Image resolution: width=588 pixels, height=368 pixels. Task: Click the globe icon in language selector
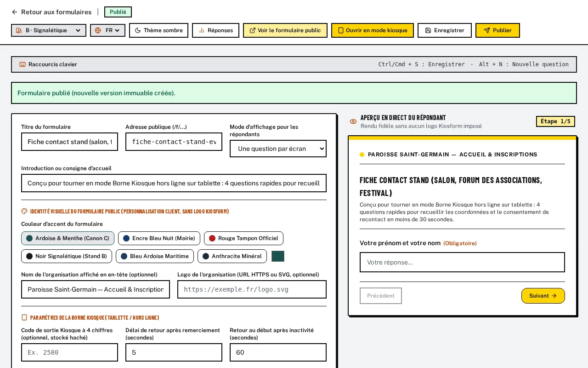(x=98, y=30)
